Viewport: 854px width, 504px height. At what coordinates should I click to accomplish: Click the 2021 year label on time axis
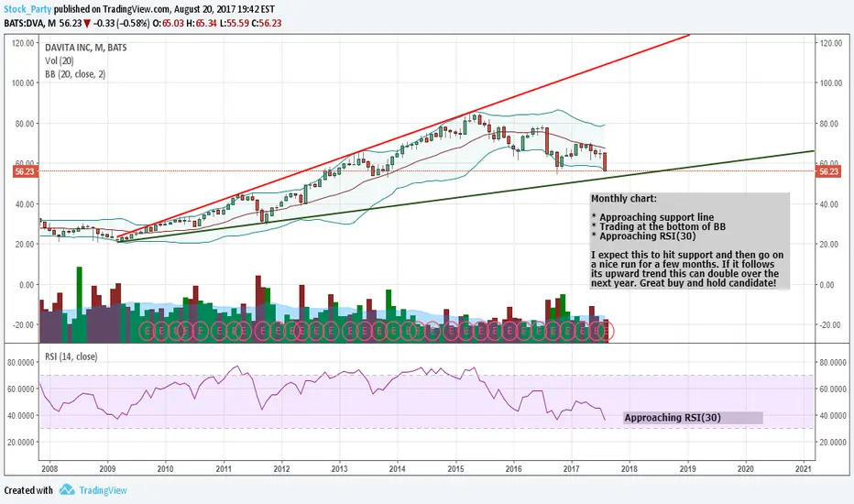click(804, 468)
